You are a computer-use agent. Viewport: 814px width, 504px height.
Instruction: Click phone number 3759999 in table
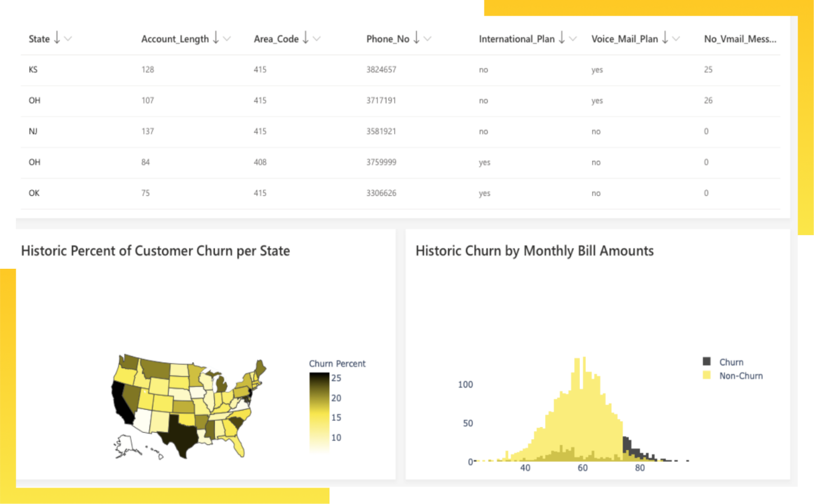click(x=381, y=162)
